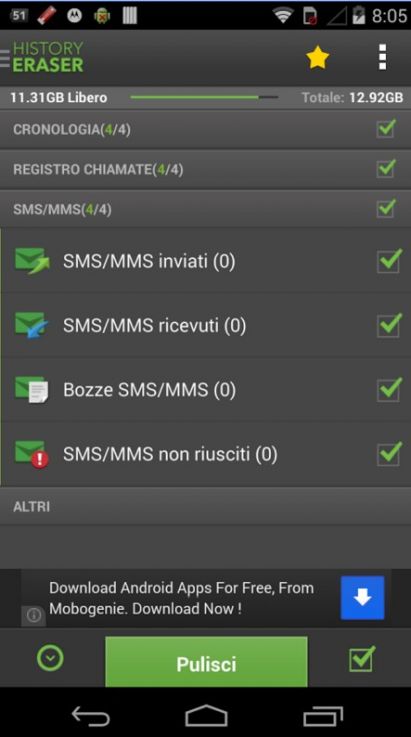Image resolution: width=411 pixels, height=737 pixels.
Task: Tap the sent SMS/MMS envelope icon
Action: point(32,261)
